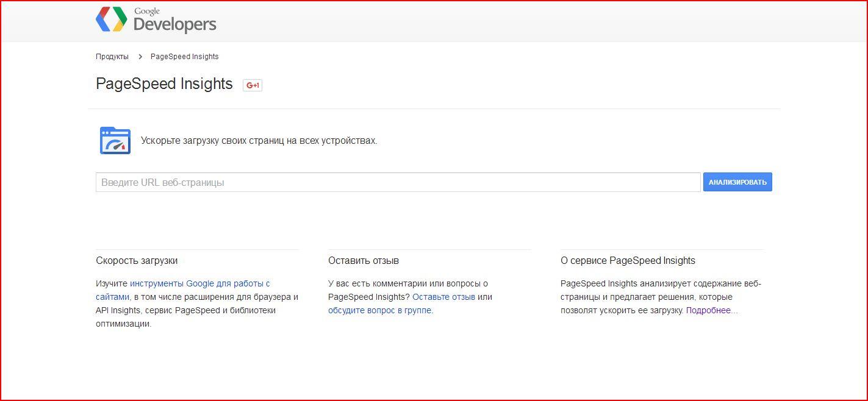Follow the Оставьте отзыв link

click(x=443, y=297)
